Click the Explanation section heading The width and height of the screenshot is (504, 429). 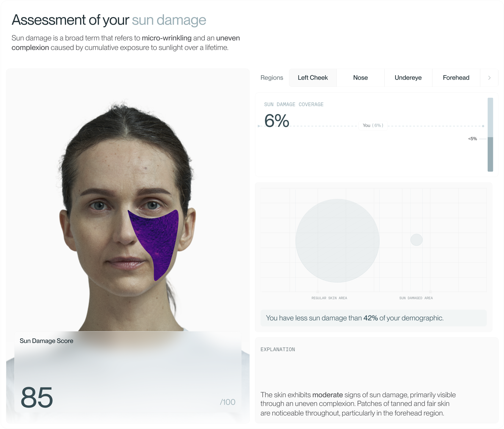(278, 349)
